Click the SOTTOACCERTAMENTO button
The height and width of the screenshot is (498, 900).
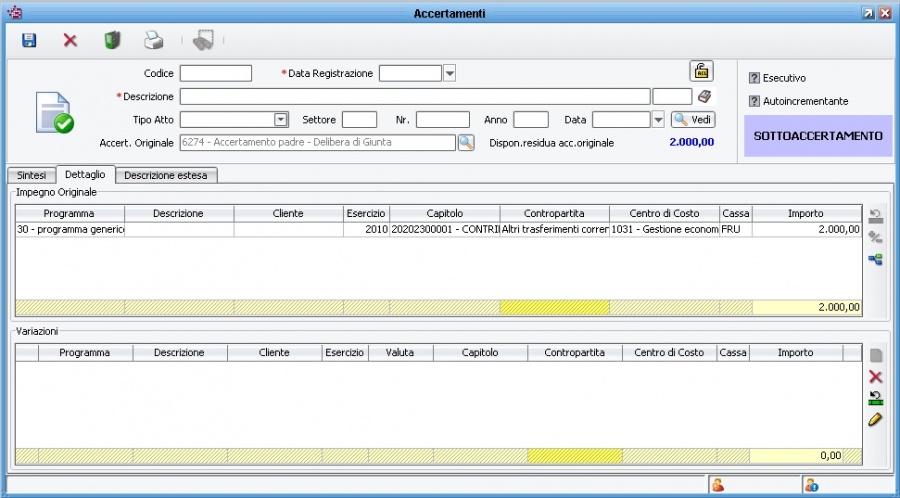pos(817,135)
